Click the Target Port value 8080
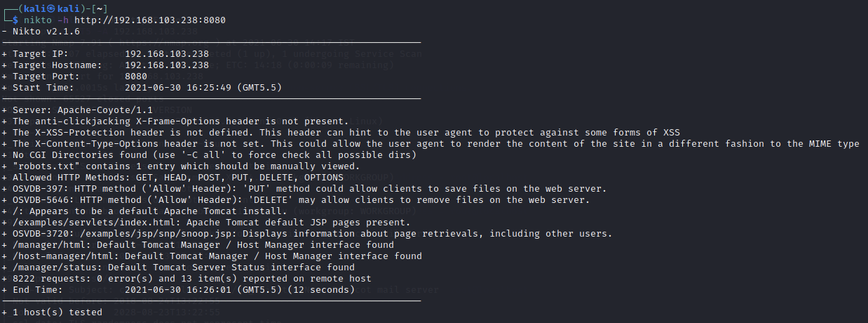This screenshot has width=868, height=323. click(x=136, y=77)
